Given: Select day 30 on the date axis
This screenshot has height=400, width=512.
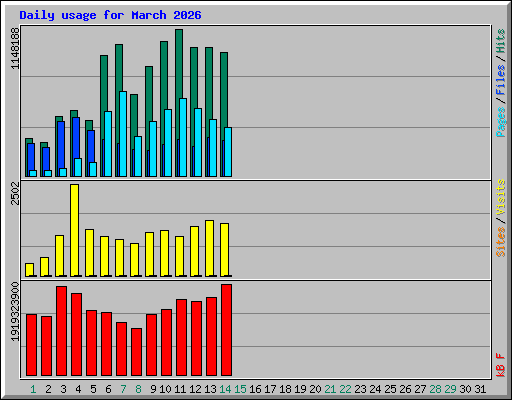Looking at the screenshot, I should (x=465, y=389).
